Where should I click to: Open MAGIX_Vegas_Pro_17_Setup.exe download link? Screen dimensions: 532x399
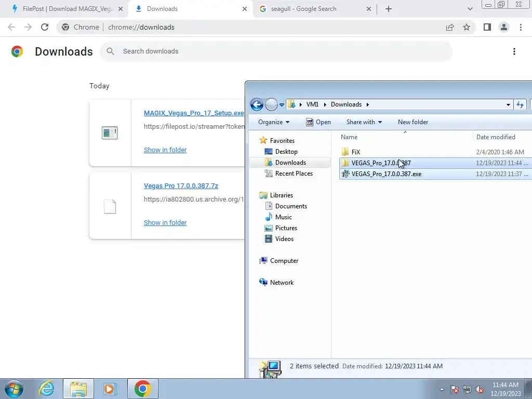pos(194,113)
